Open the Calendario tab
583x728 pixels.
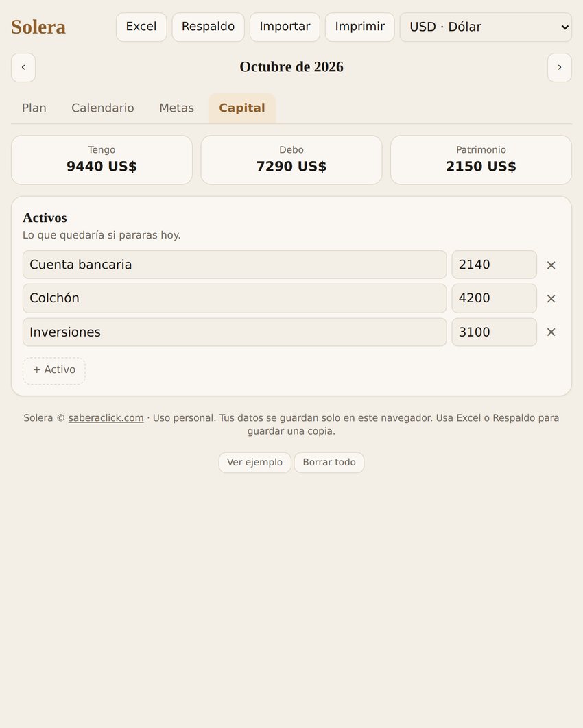103,108
